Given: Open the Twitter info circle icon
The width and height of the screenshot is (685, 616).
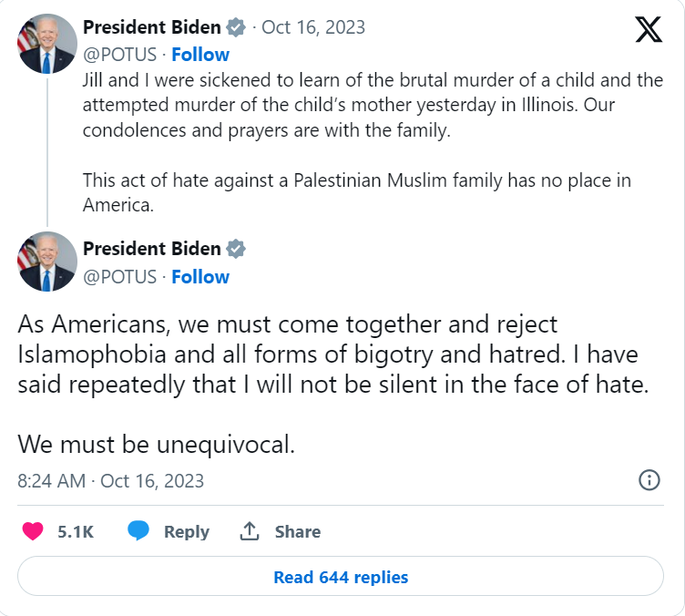Looking at the screenshot, I should (649, 480).
